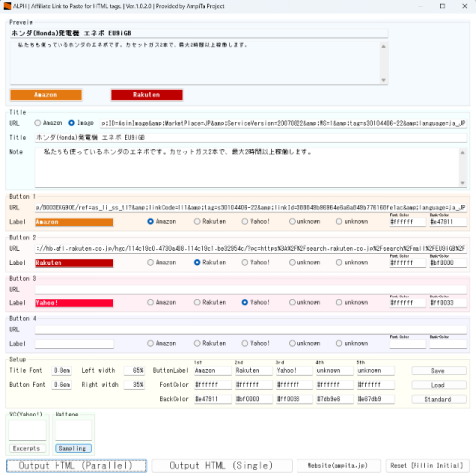Click Right width 35% field
Image resolution: width=476 pixels, height=476 pixels.
pos(134,385)
